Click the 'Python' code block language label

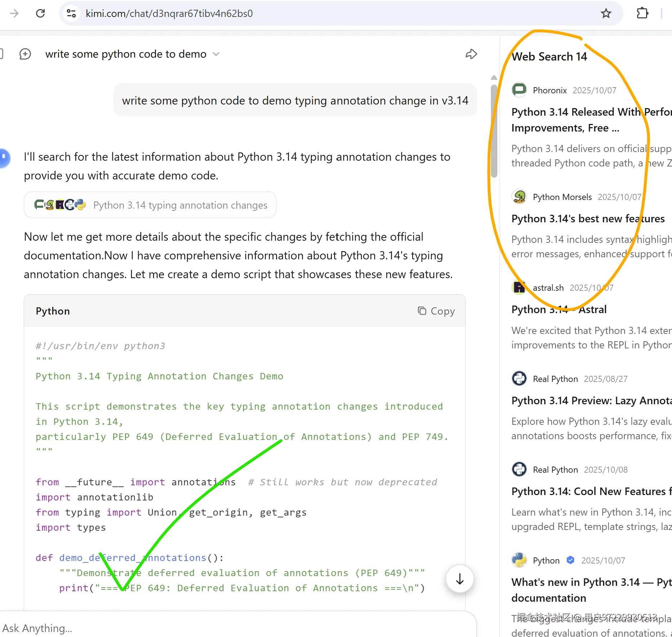pos(53,311)
